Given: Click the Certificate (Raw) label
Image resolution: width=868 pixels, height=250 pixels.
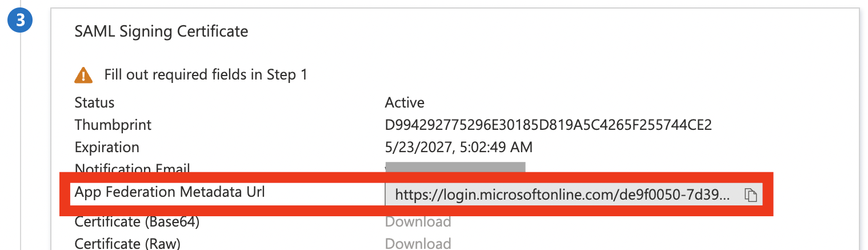Looking at the screenshot, I should tap(127, 243).
